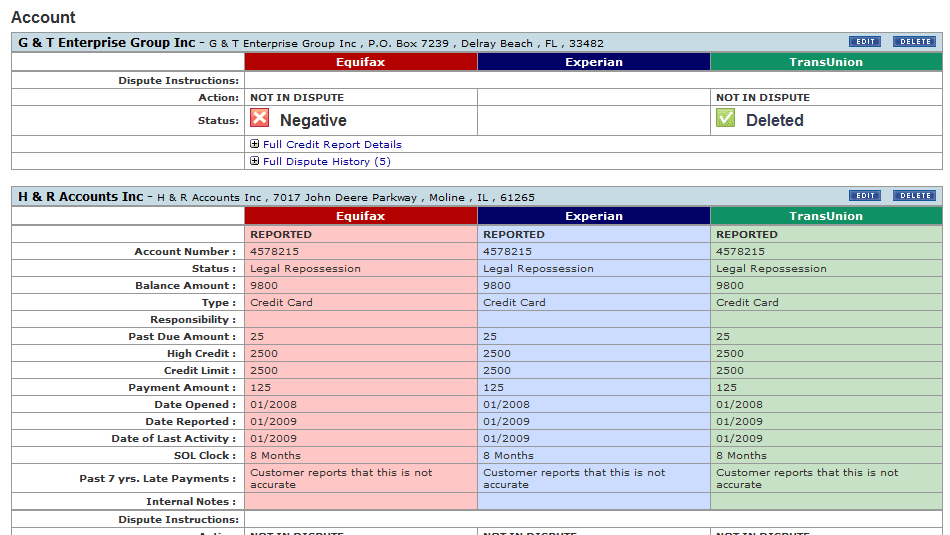Click TransUnion Internal Notes empty field

[x=826, y=501]
